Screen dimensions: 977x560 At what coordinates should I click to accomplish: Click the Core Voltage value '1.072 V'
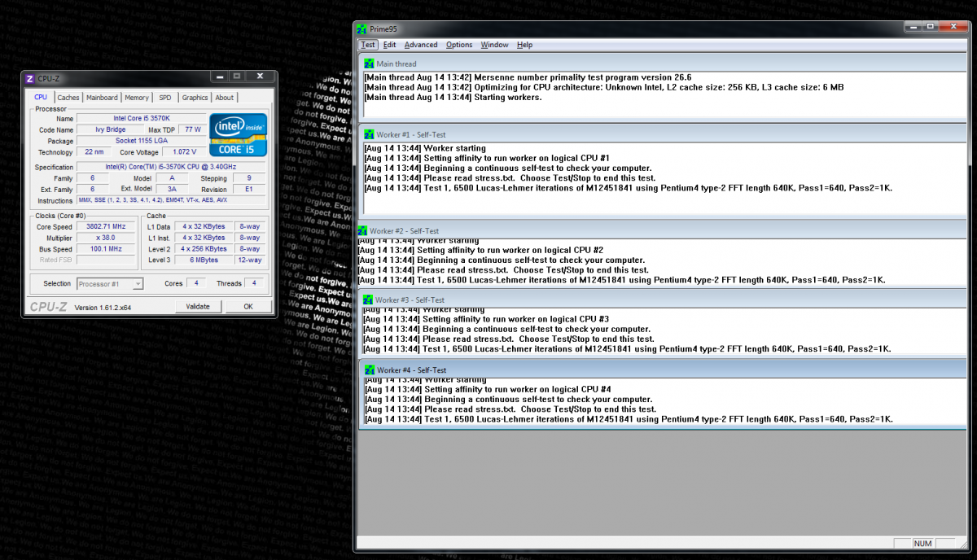pyautogui.click(x=184, y=152)
